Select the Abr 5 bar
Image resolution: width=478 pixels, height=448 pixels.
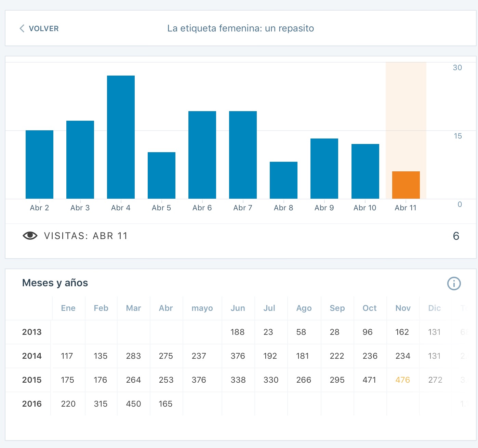point(161,175)
